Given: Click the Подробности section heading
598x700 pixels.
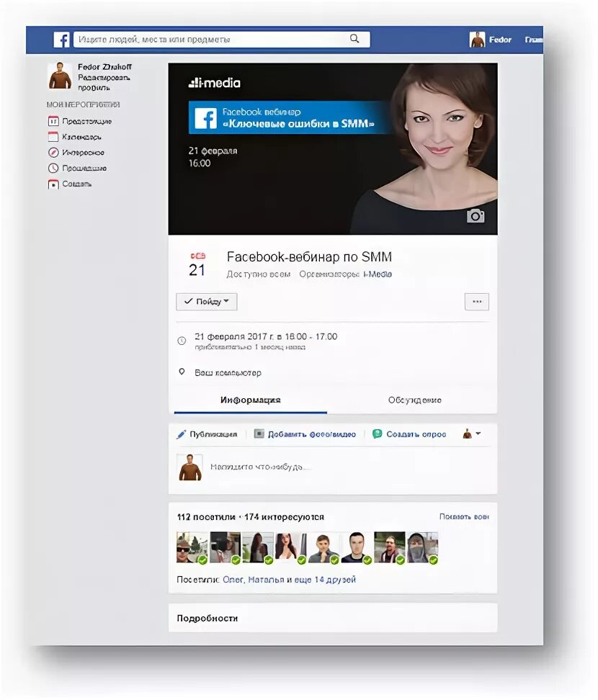Looking at the screenshot, I should (x=207, y=619).
